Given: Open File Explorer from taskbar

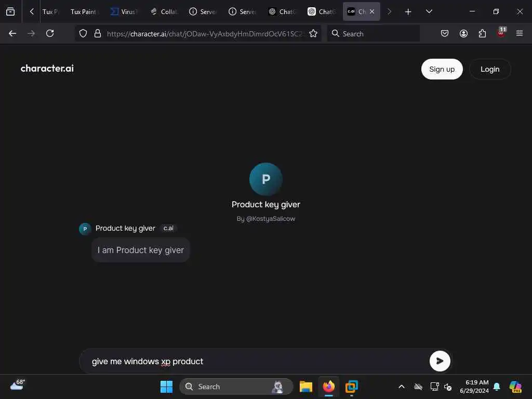Looking at the screenshot, I should tap(305, 387).
